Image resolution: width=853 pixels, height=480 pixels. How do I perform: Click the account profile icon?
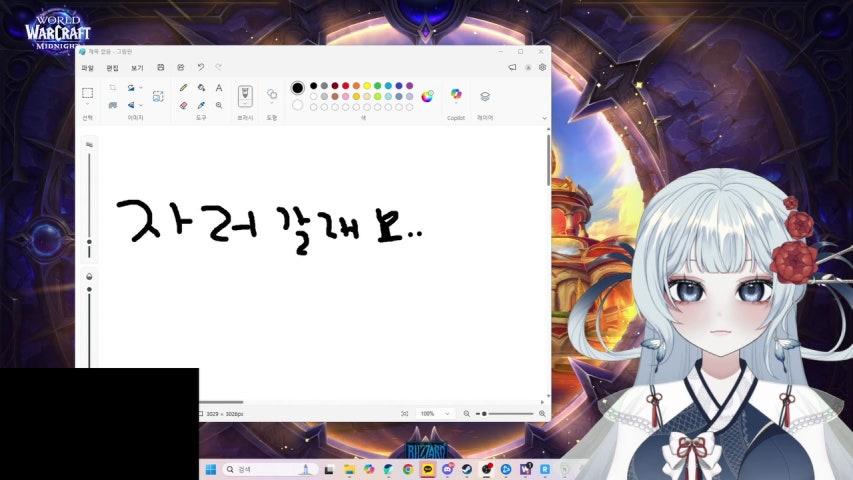[528, 67]
